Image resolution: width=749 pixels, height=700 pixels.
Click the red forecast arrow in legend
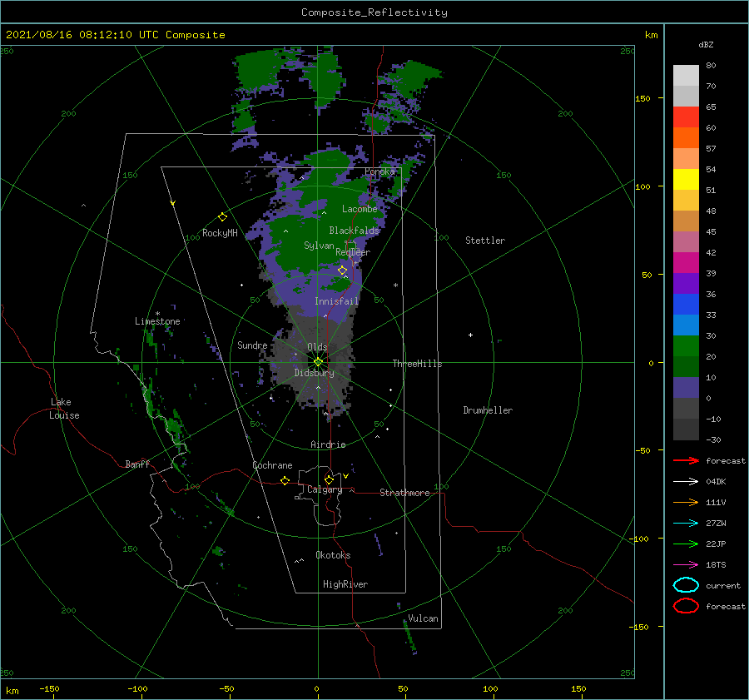pos(686,460)
